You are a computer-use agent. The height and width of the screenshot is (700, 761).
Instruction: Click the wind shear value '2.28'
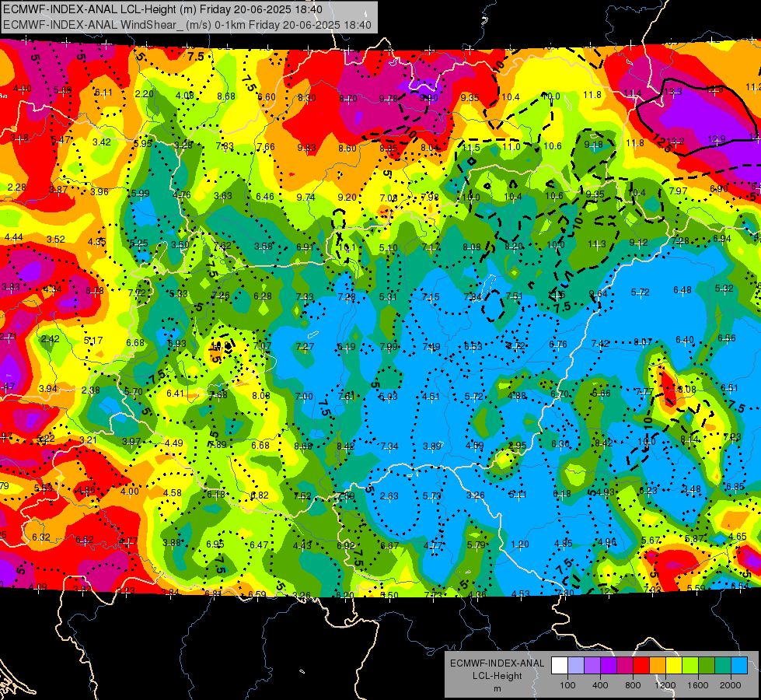[x=17, y=187]
